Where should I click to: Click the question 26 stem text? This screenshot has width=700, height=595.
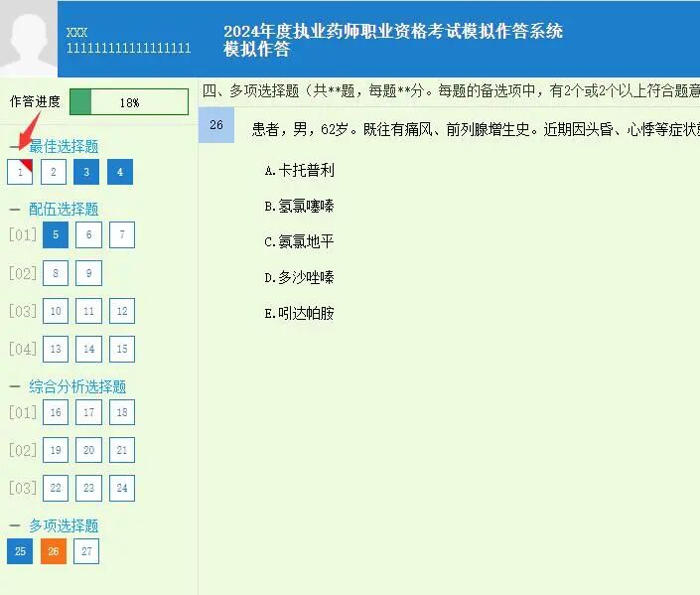(x=476, y=130)
